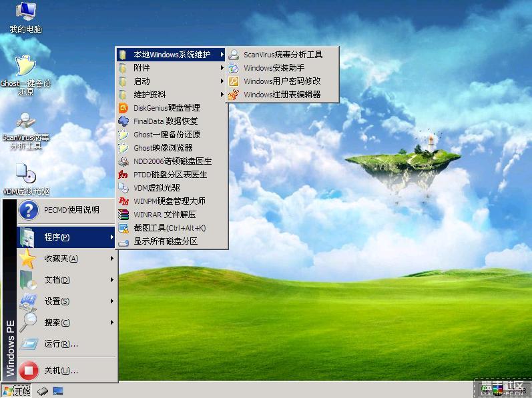Click 关机(U)... to shut down
The height and width of the screenshot is (398, 532).
(x=61, y=371)
